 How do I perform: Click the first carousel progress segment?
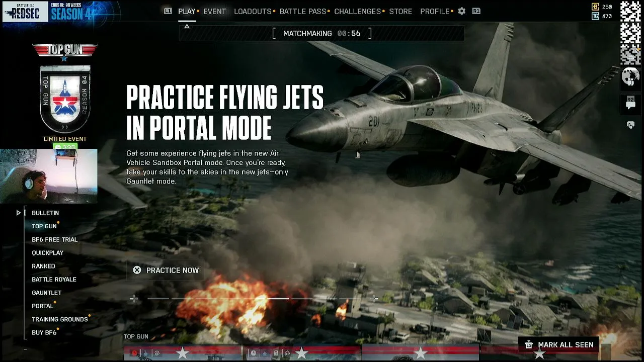[x=158, y=299]
